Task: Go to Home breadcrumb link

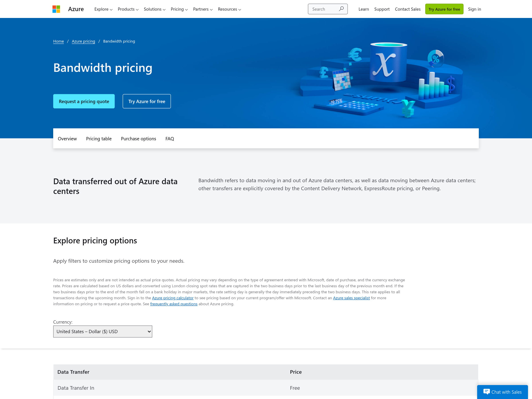Action: (x=59, y=41)
